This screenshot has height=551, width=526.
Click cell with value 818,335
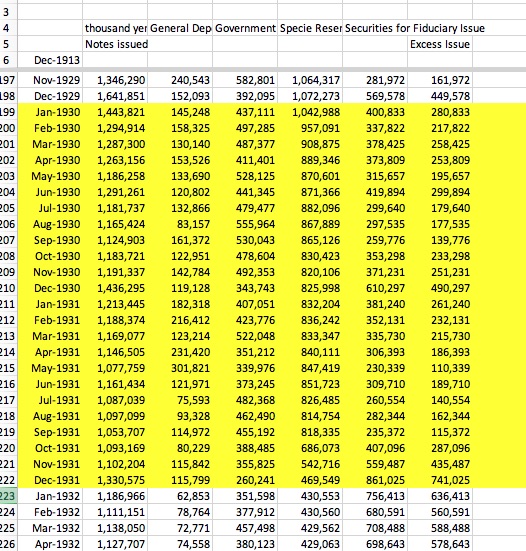click(310, 432)
